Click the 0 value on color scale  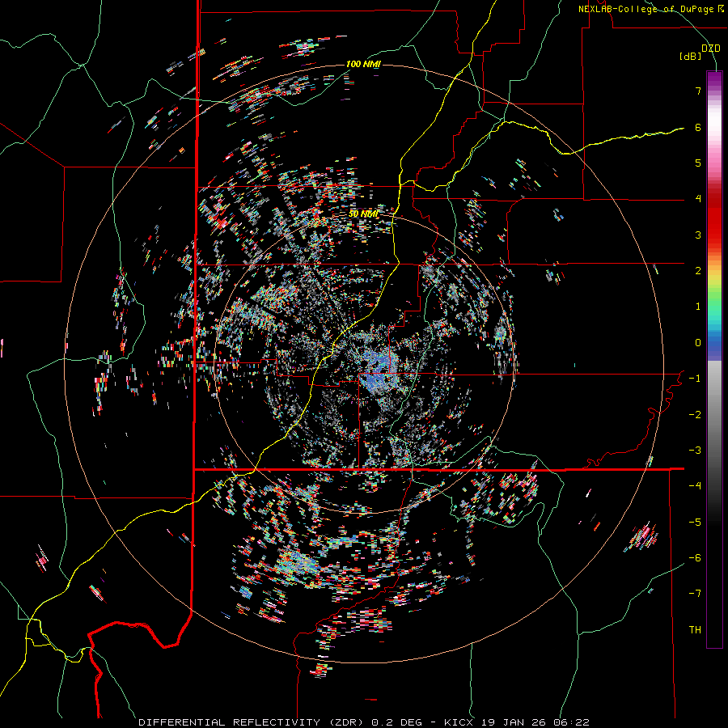point(698,343)
